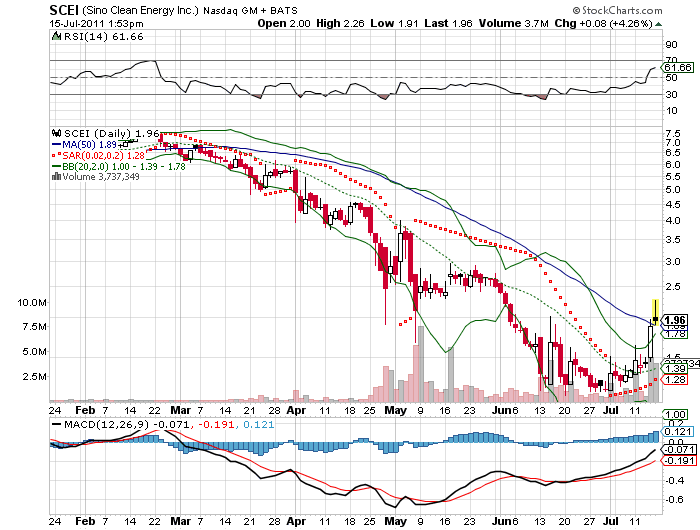Click the 'SCEI (Daily) 1.96' legend entry

[112, 133]
